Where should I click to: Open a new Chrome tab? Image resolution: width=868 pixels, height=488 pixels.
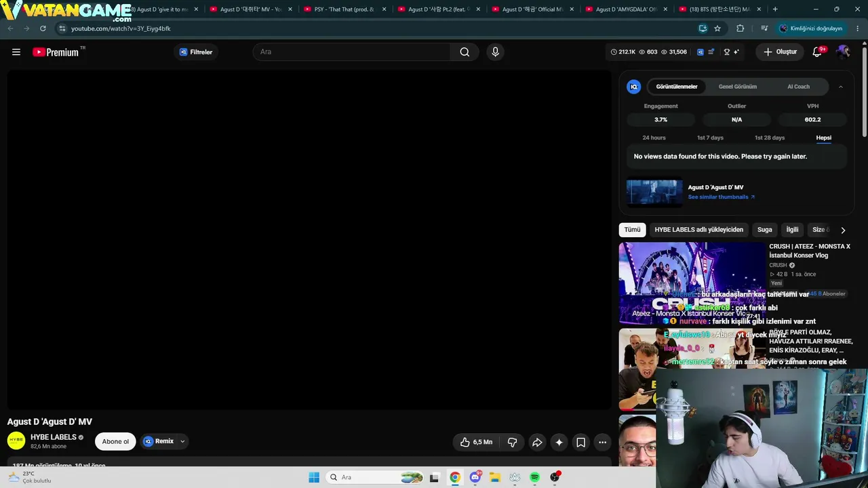tap(775, 9)
